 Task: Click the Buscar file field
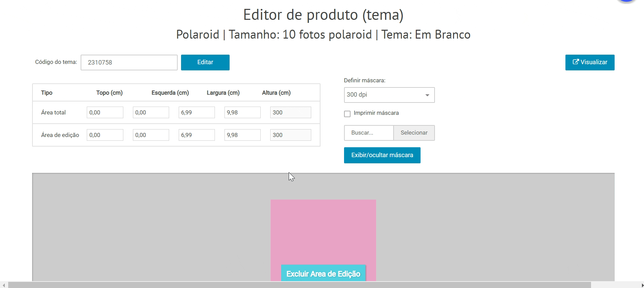tap(369, 133)
